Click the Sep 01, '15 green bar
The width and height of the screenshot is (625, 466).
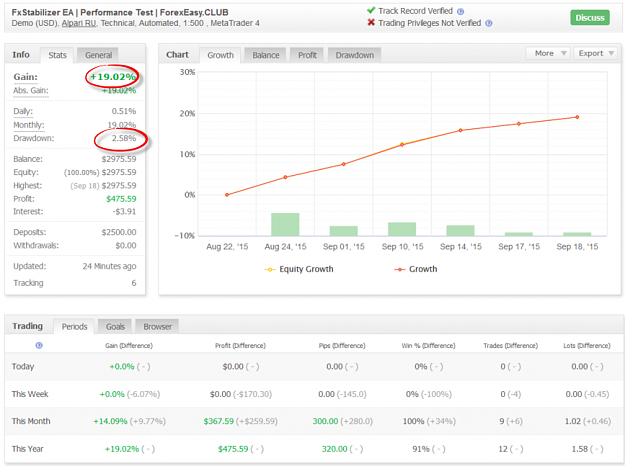(344, 231)
